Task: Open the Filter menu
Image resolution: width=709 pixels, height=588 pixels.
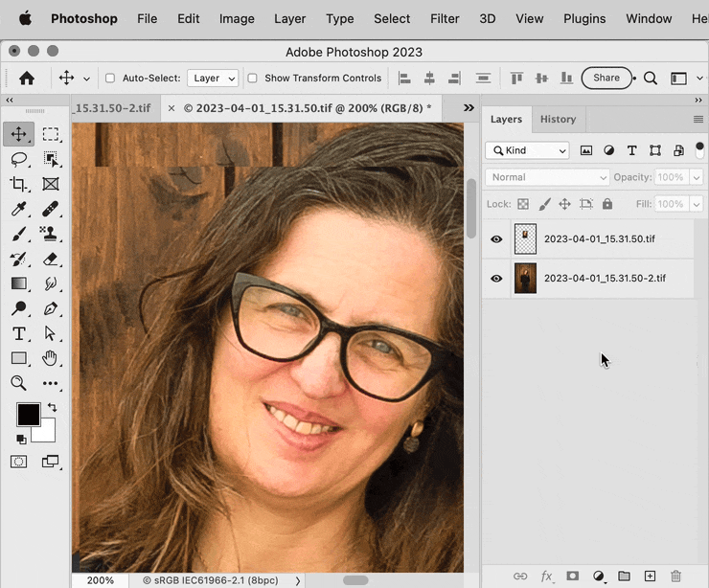Action: coord(445,18)
